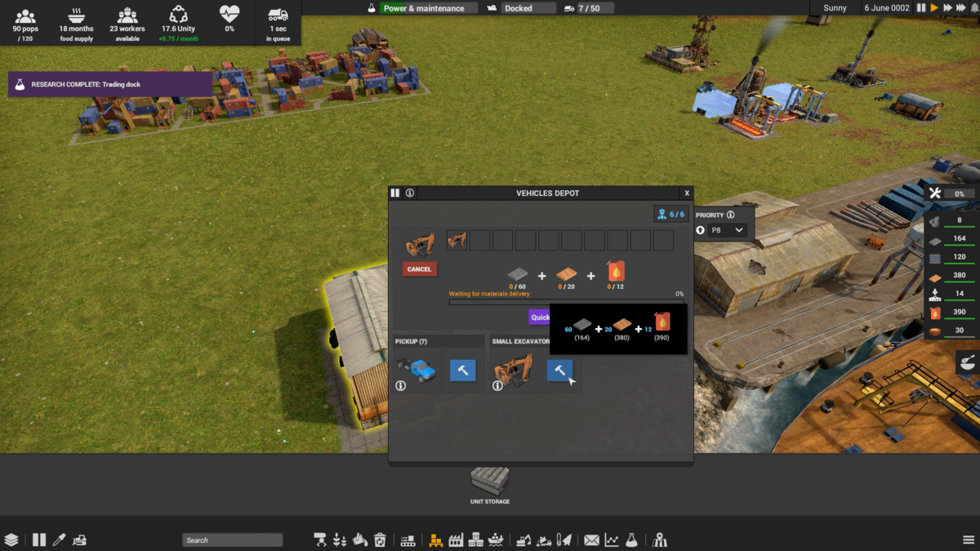980x551 pixels.
Task: Select the bulldozer tool in bottom-left toolbar
Action: click(x=80, y=540)
